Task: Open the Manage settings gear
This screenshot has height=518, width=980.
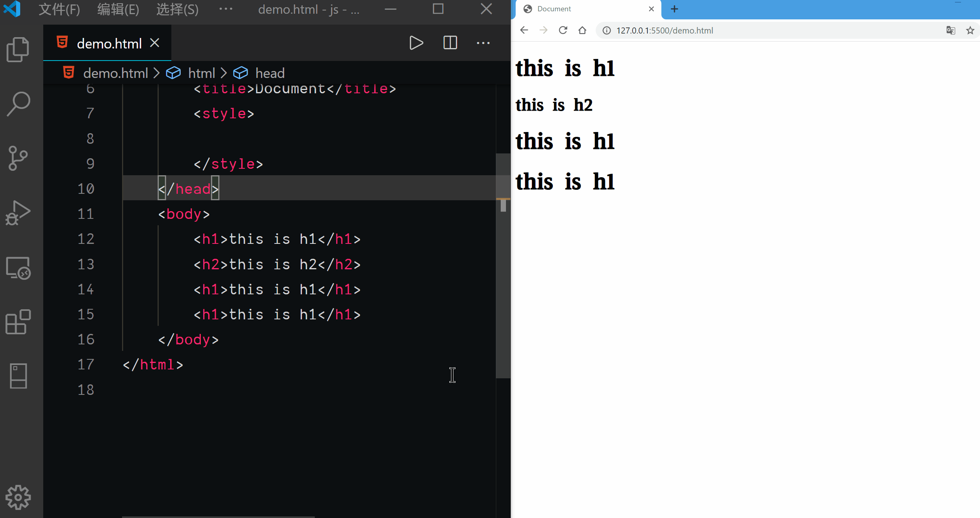Action: click(x=18, y=497)
